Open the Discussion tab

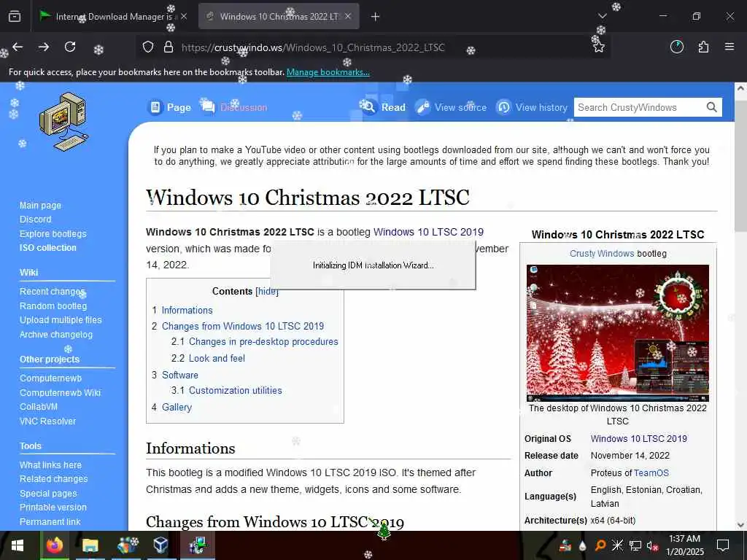click(234, 108)
